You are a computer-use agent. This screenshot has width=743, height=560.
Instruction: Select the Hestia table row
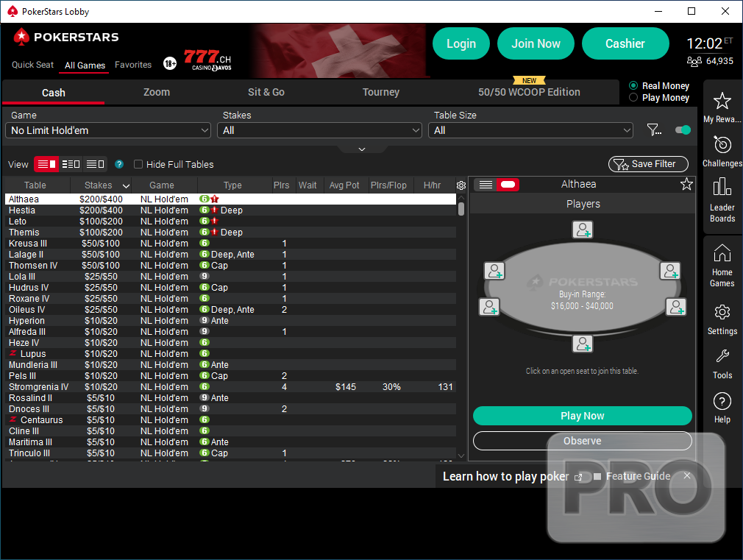pos(230,210)
